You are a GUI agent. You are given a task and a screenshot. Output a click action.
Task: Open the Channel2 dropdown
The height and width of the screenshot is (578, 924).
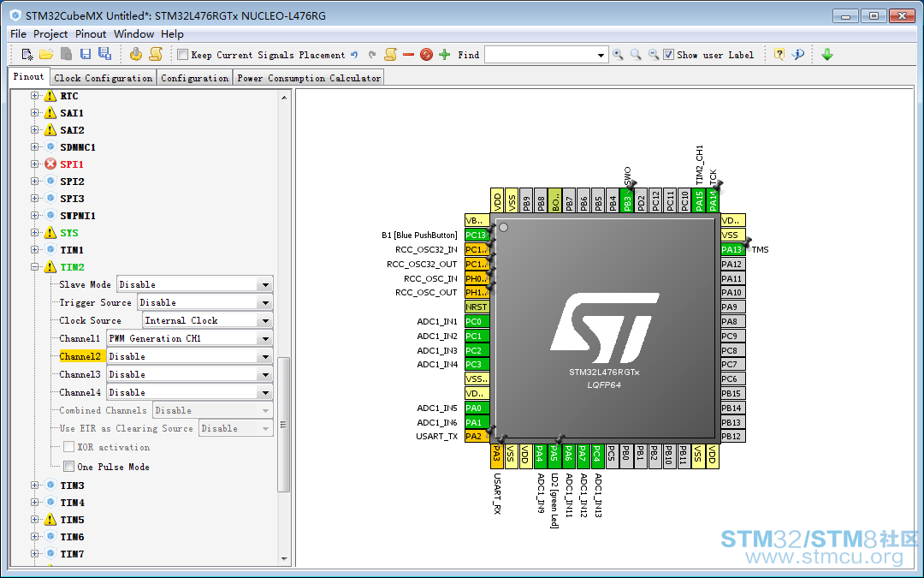coord(265,356)
